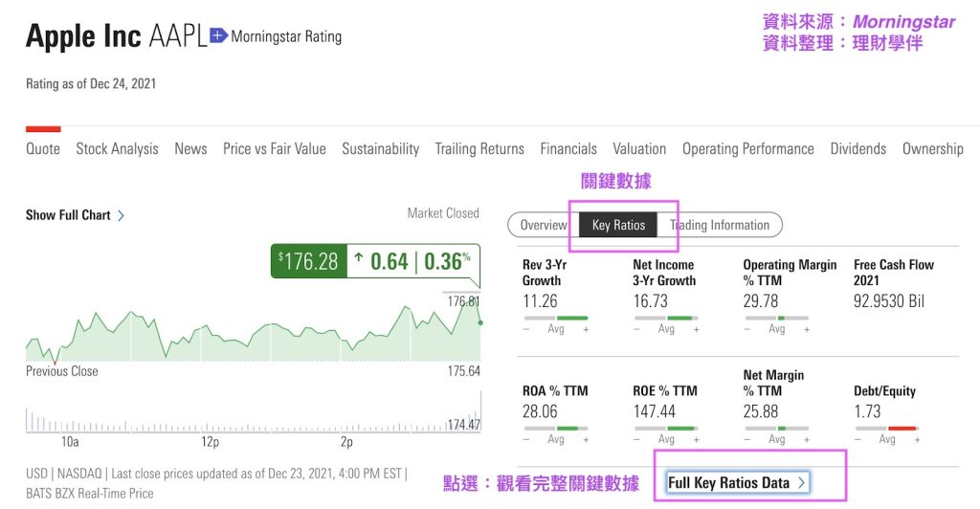Open the Financials section
This screenshot has height=509, width=980.
[x=568, y=148]
